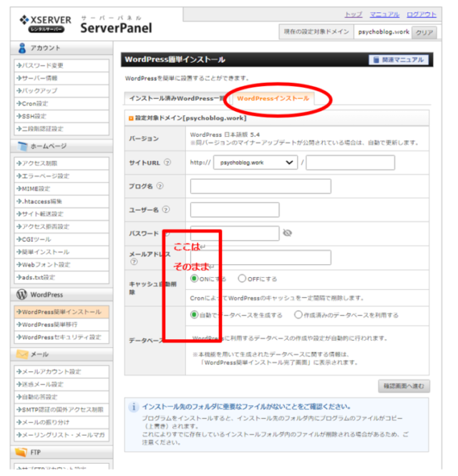Select OFFにする cache radio button

coord(242,278)
